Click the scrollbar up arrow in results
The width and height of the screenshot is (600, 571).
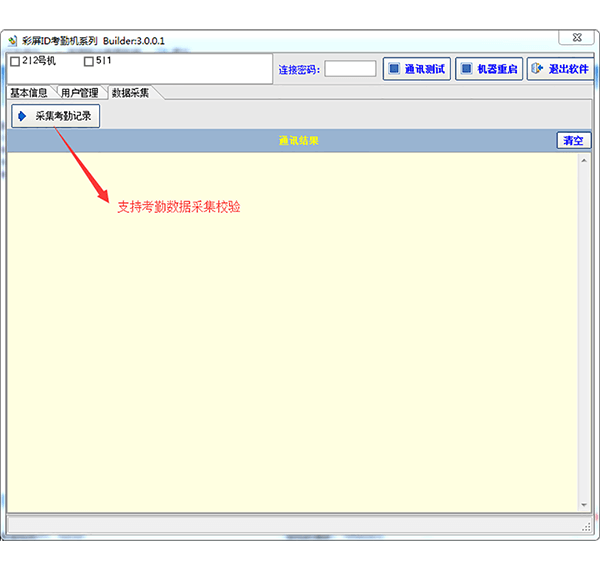(x=585, y=159)
